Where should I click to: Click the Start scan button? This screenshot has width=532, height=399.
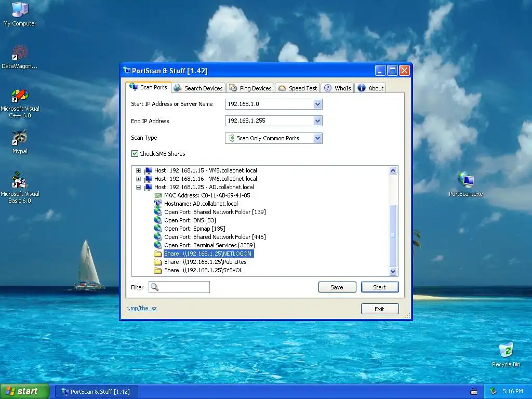[x=380, y=287]
